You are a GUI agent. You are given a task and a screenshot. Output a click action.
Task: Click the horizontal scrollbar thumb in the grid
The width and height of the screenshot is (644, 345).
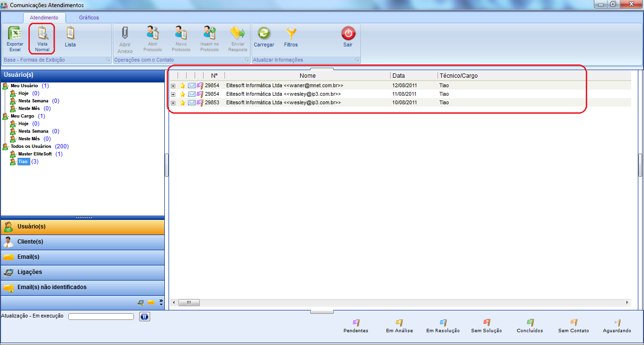pyautogui.click(x=189, y=302)
